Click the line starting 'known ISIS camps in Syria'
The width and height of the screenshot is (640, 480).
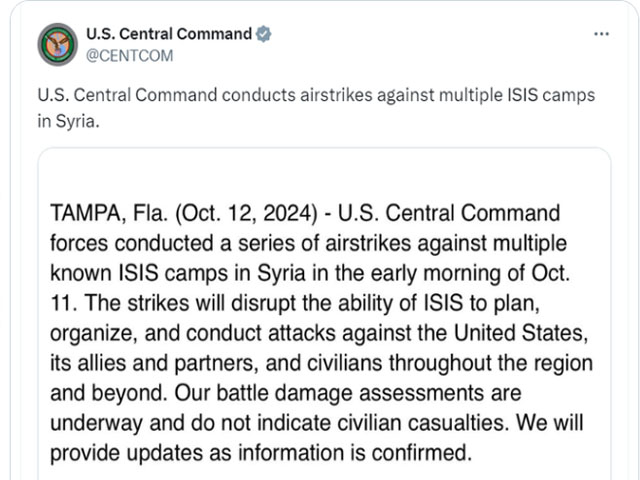(310, 273)
